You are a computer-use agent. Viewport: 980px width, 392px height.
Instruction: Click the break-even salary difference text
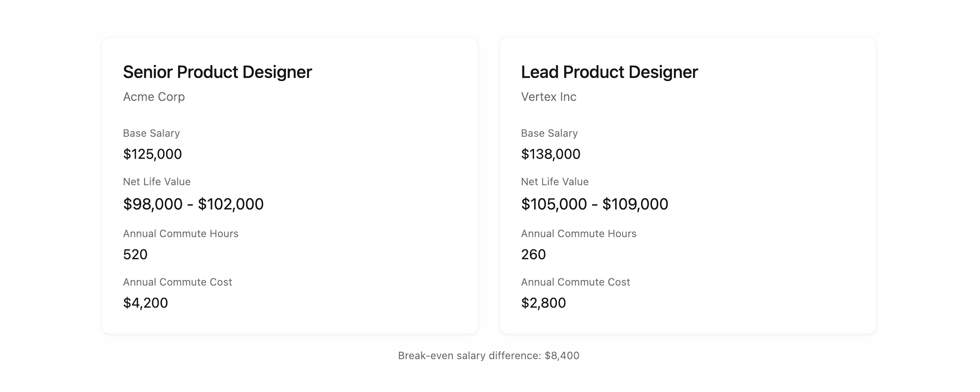click(488, 355)
